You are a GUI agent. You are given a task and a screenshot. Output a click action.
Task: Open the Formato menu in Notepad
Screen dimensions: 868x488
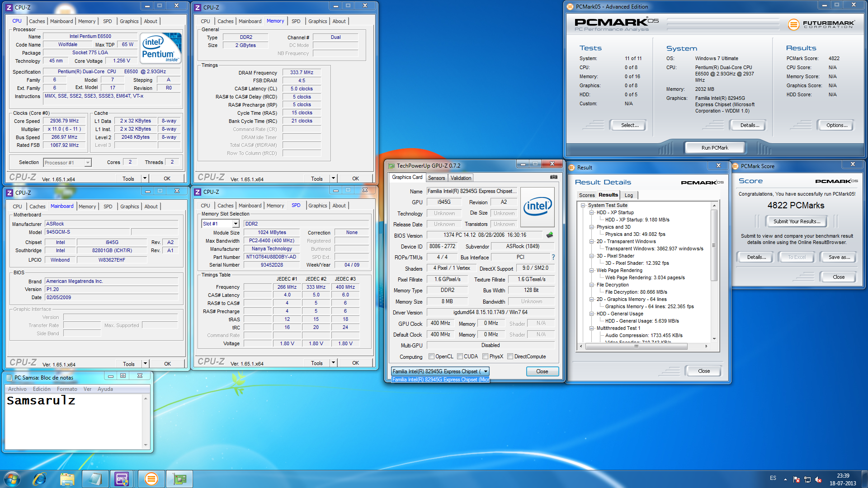point(67,389)
